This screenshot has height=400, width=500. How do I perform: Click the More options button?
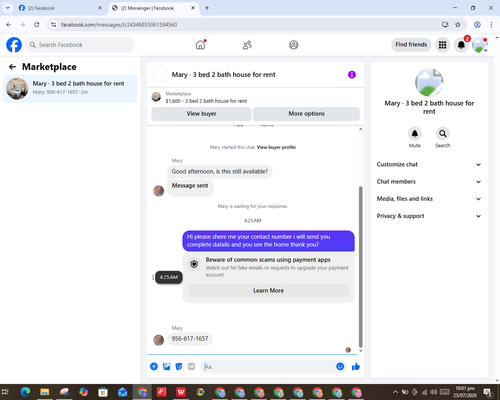306,114
